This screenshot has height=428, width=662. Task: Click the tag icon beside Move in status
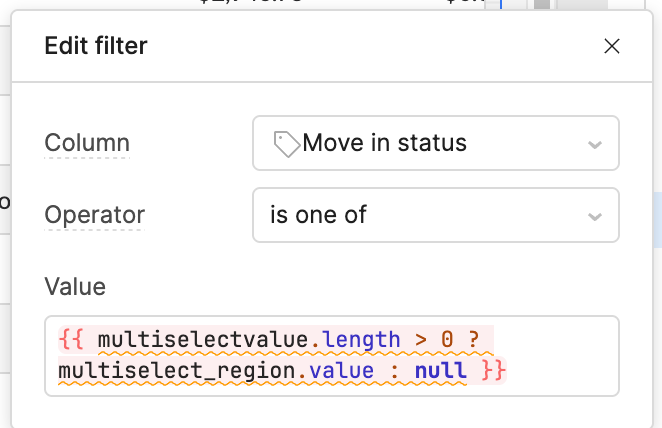tap(286, 144)
